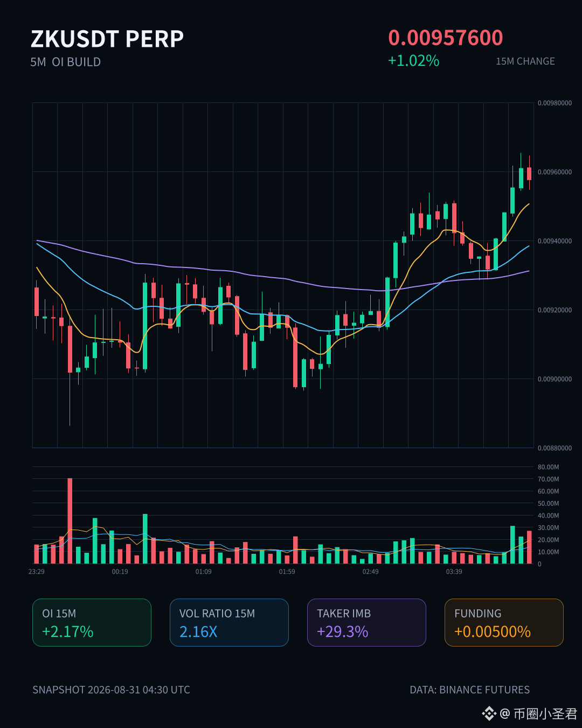
Task: Click the Binance logo icon in watermark
Action: click(x=489, y=713)
